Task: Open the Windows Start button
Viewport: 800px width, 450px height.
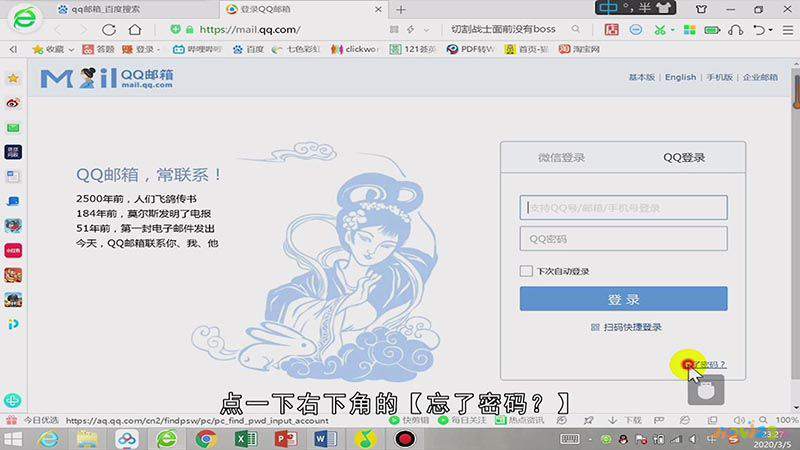Action: 13,439
